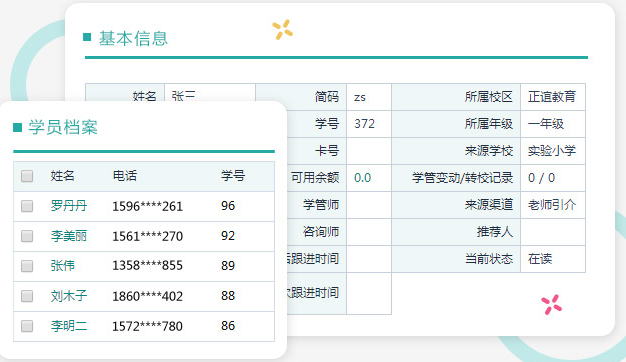
Task: Open student 李明二's profile link
Action: (69, 326)
